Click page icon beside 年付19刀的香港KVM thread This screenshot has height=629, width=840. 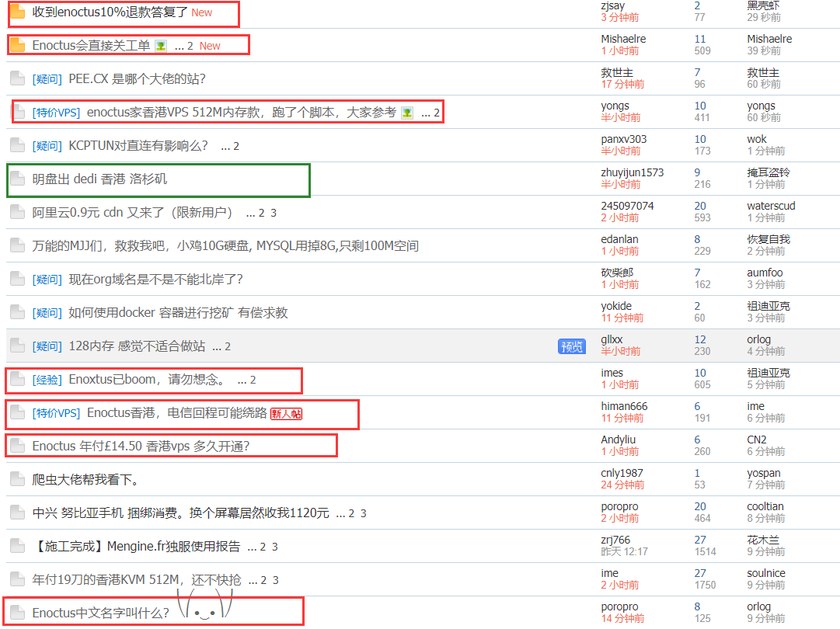point(18,579)
